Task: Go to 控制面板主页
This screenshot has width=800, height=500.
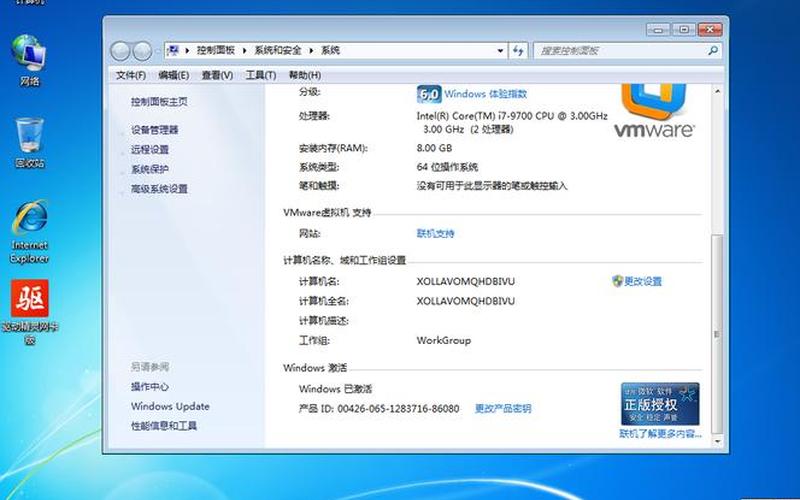Action: 159,102
